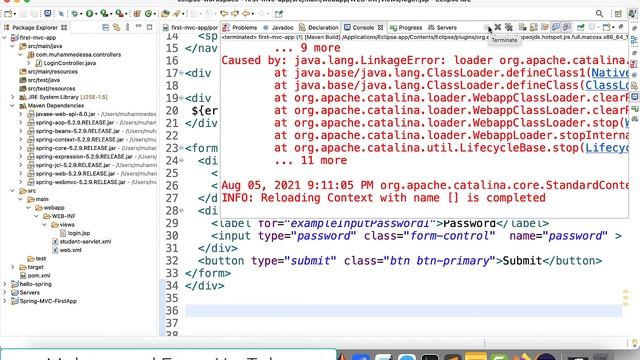Image resolution: width=640 pixels, height=360 pixels.
Task: Click the Open Type folder icon
Action: point(165,14)
